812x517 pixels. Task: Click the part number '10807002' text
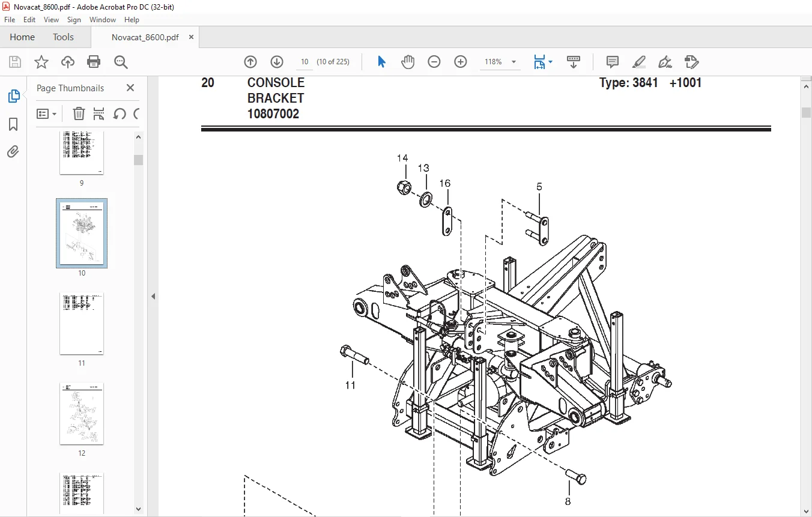tap(273, 113)
